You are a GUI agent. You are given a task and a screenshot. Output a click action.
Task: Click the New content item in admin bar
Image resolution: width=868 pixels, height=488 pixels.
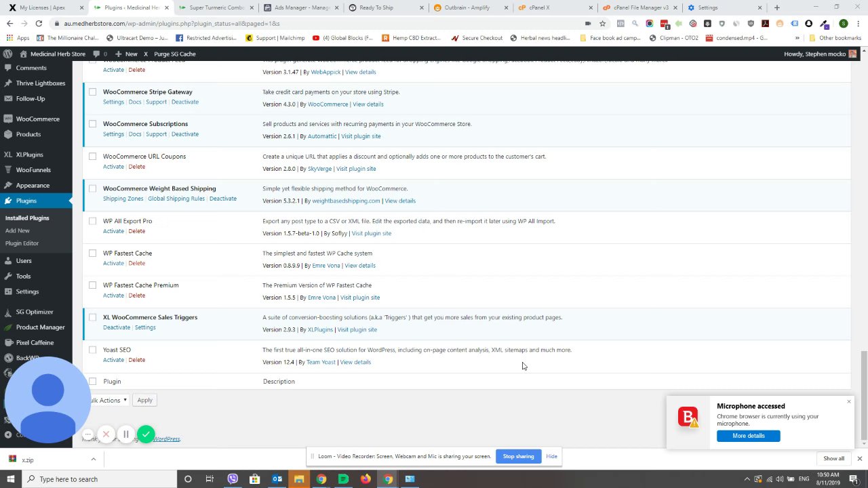pos(126,54)
